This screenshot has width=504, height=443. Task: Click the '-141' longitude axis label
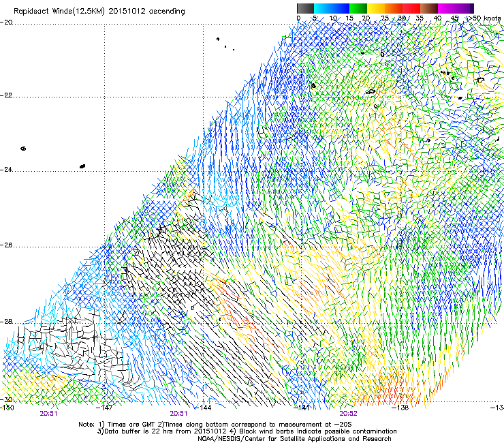[302, 408]
